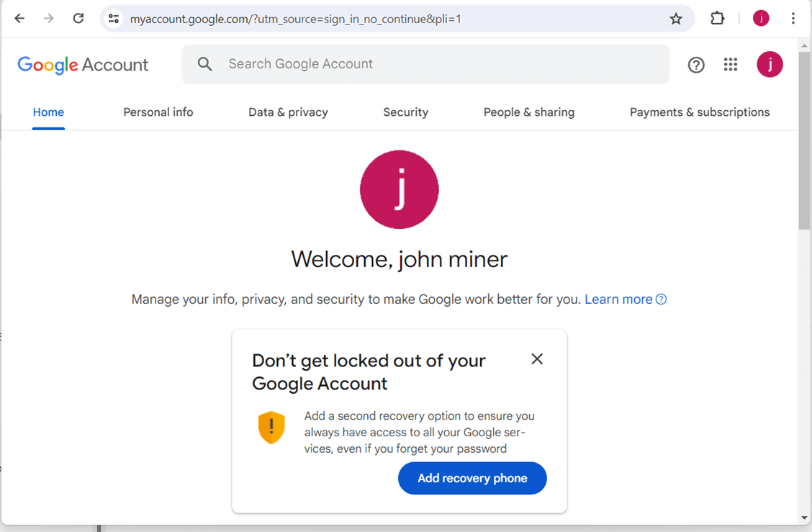
Task: Open Payments & subscriptions tab
Action: click(x=699, y=112)
